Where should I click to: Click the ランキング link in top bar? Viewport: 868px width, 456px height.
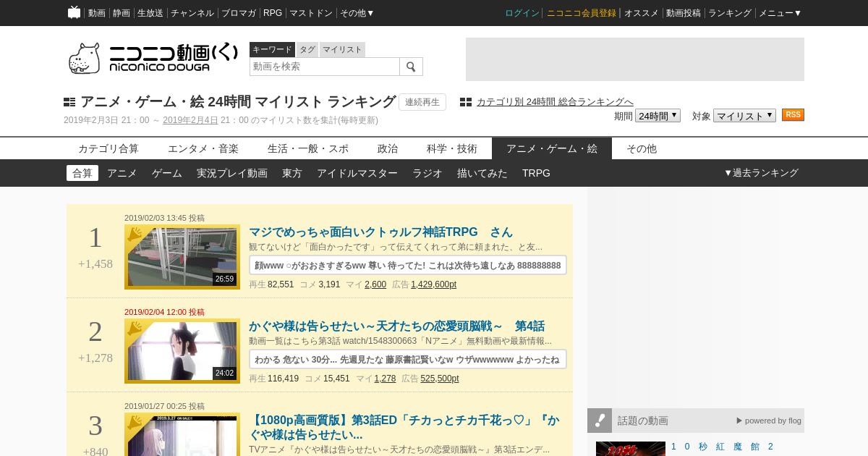coord(730,13)
